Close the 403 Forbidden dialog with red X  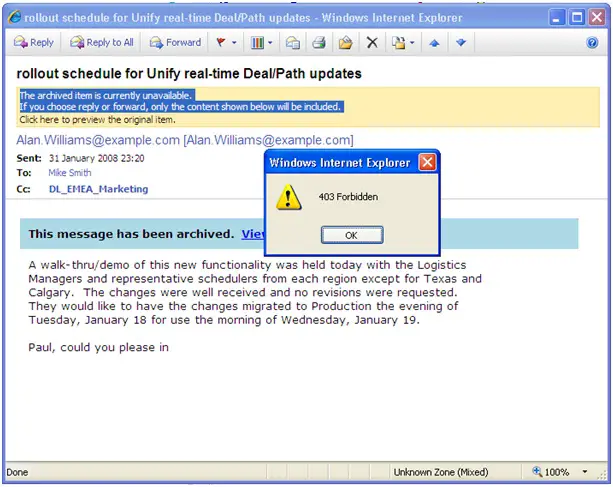tap(427, 162)
